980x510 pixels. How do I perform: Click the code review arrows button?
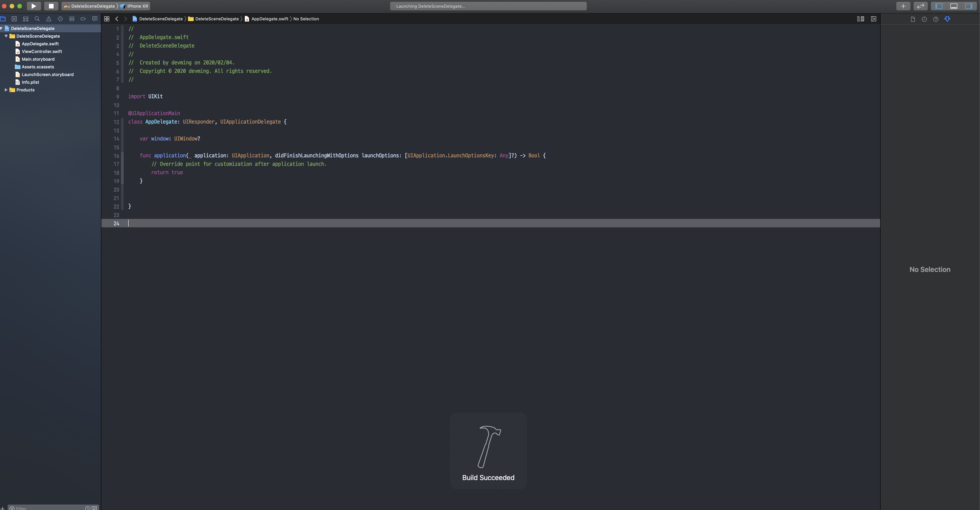[x=920, y=6]
